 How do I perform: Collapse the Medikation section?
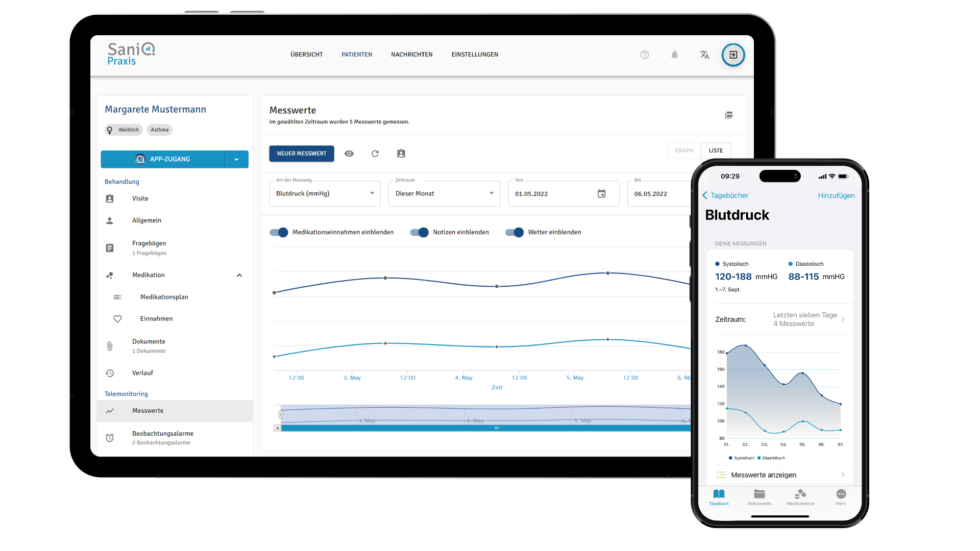click(239, 275)
